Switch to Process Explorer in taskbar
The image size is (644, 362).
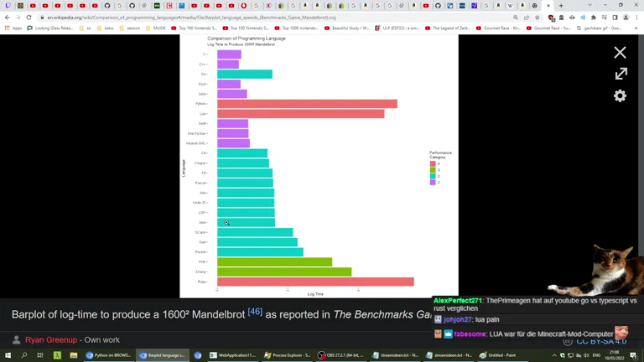pos(288,355)
